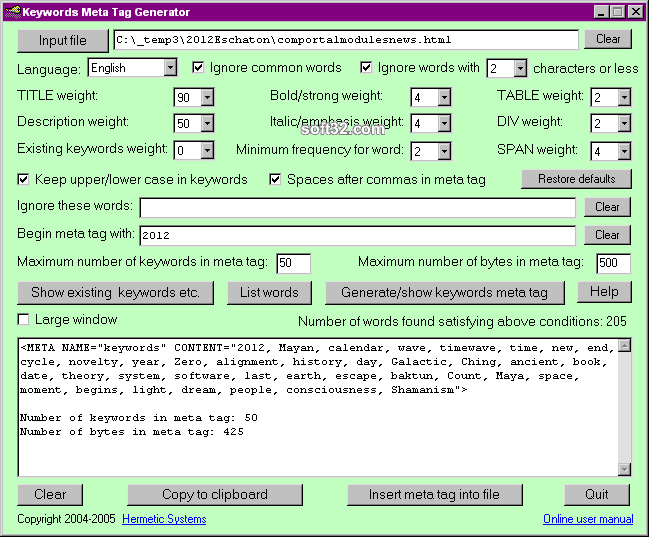Click the List words button
The image size is (649, 537).
(x=269, y=293)
